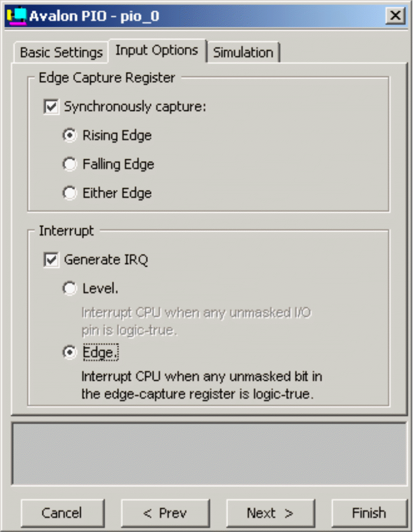413x532 pixels.
Task: Go back with the Prev button
Action: click(x=165, y=513)
